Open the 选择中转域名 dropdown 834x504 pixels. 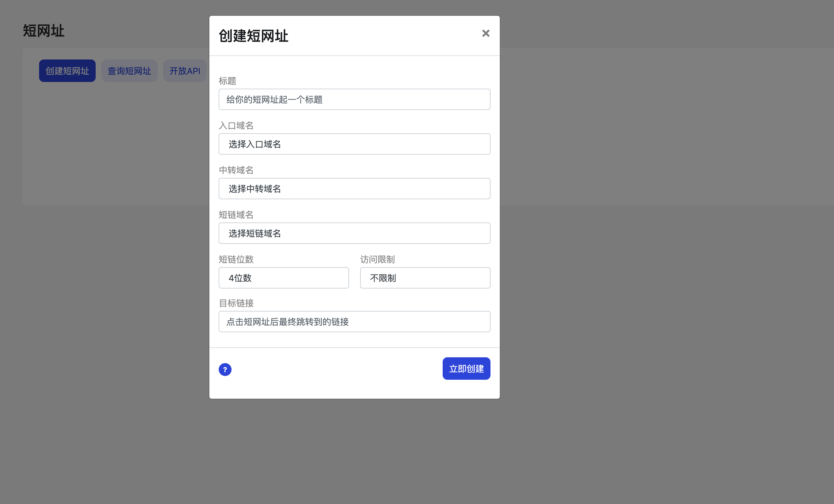click(354, 188)
